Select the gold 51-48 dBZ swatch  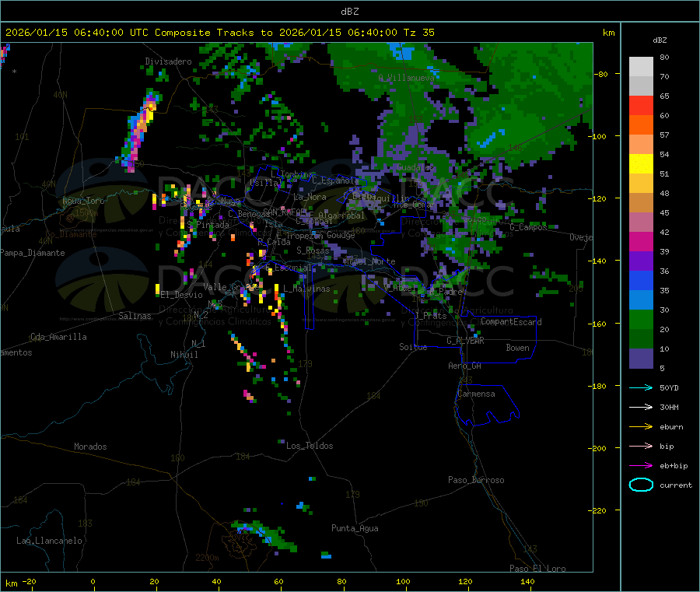tap(641, 184)
